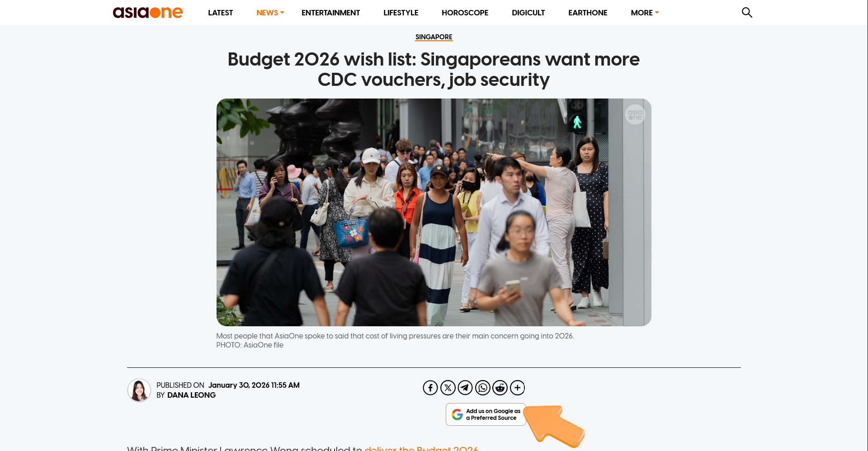Open the DIGICULT section
The width and height of the screenshot is (868, 451).
(528, 13)
